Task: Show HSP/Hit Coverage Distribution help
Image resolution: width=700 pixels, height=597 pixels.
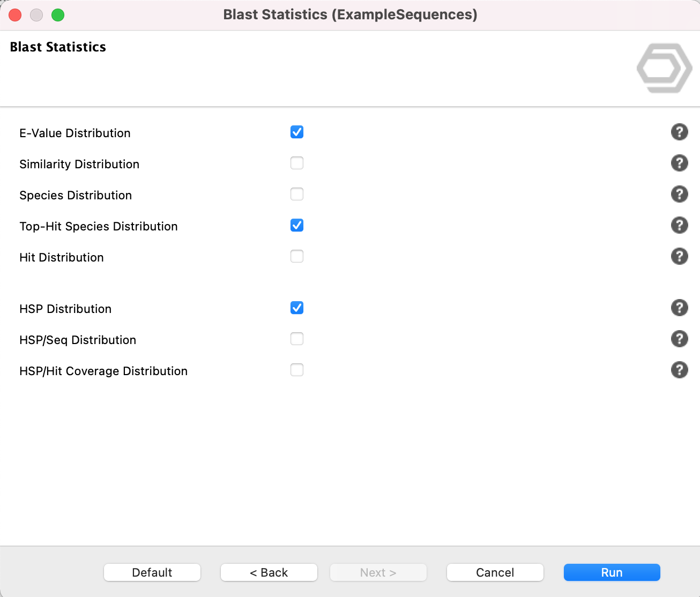Action: (x=679, y=370)
